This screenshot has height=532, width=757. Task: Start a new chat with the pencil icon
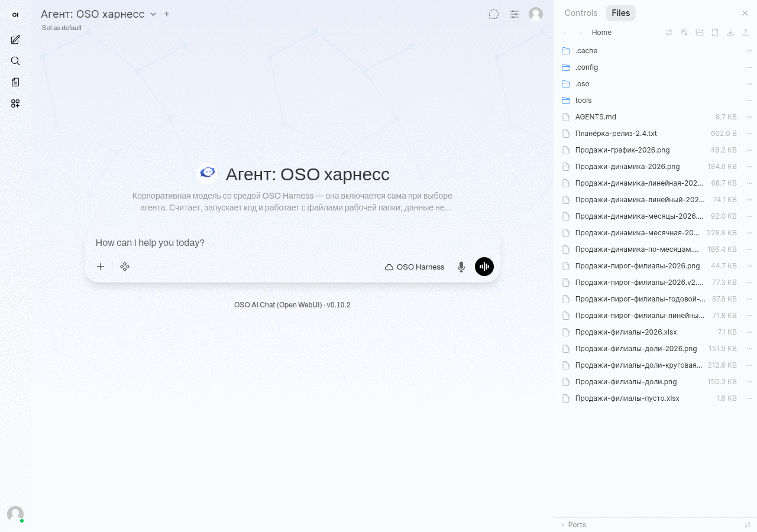[15, 40]
